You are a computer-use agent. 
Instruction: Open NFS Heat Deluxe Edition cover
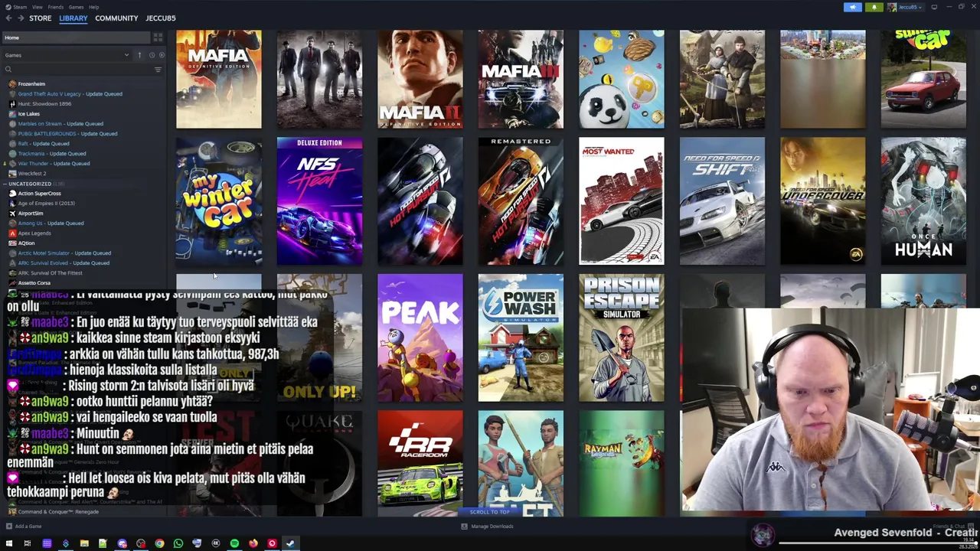[x=319, y=201]
